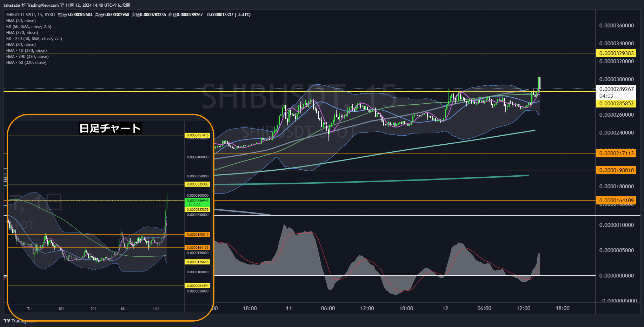Click the current price label 0.0000289267
The image size is (644, 327).
[x=616, y=89]
